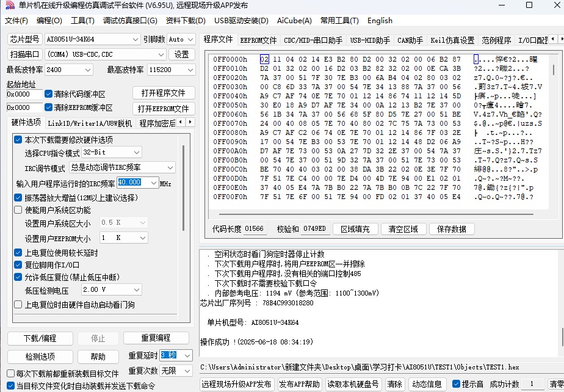Expand the 芯片型号 chip model dropdown

point(136,39)
